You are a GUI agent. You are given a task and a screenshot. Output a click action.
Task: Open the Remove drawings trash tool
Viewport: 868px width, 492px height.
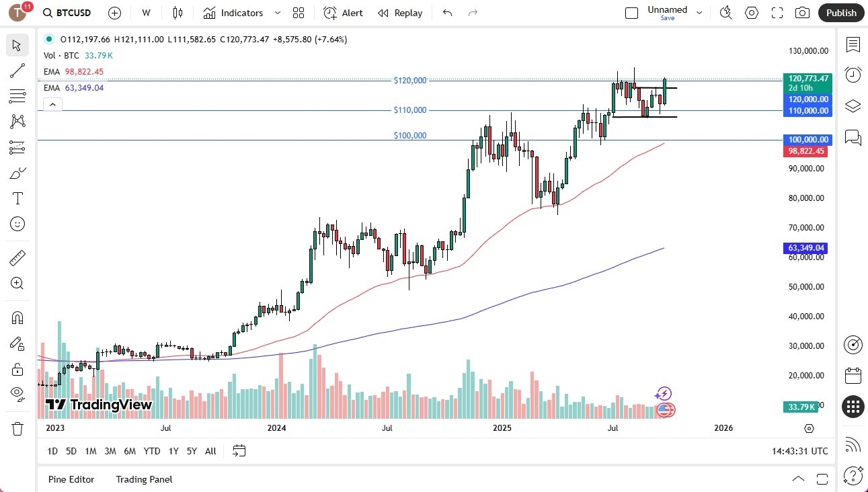pos(17,417)
